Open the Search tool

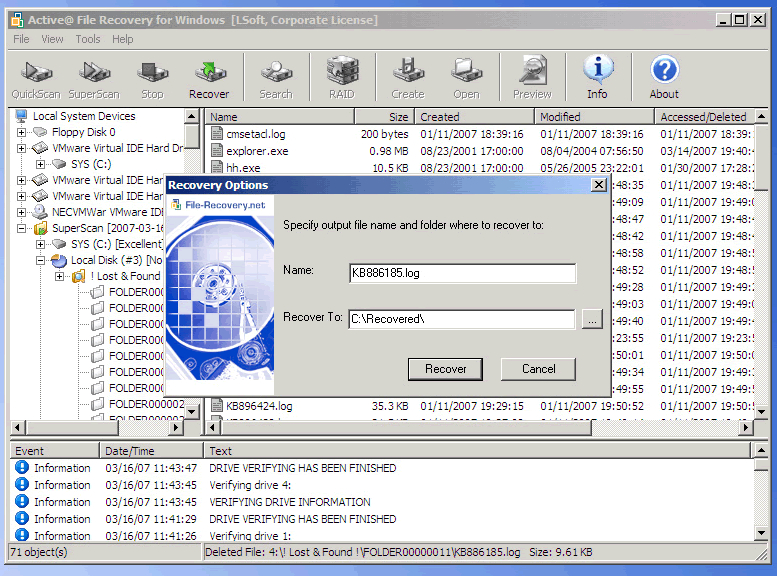(x=276, y=72)
